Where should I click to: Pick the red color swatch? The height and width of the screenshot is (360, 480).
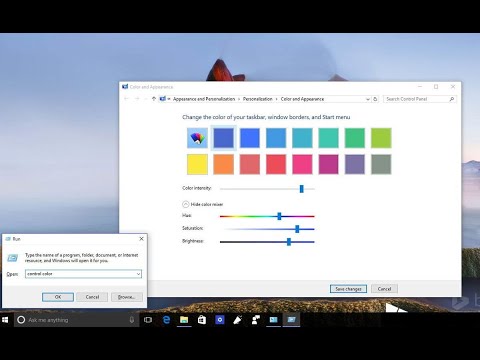pyautogui.click(x=276, y=164)
